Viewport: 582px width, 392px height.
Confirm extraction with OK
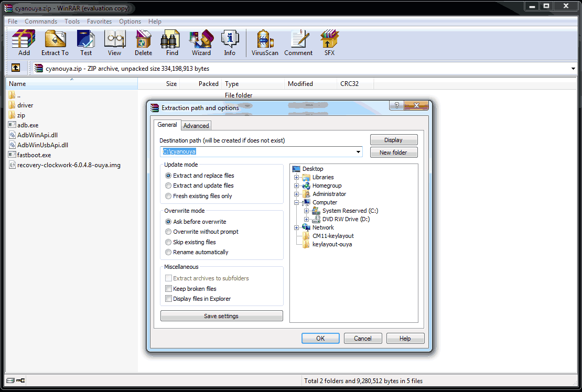click(320, 338)
